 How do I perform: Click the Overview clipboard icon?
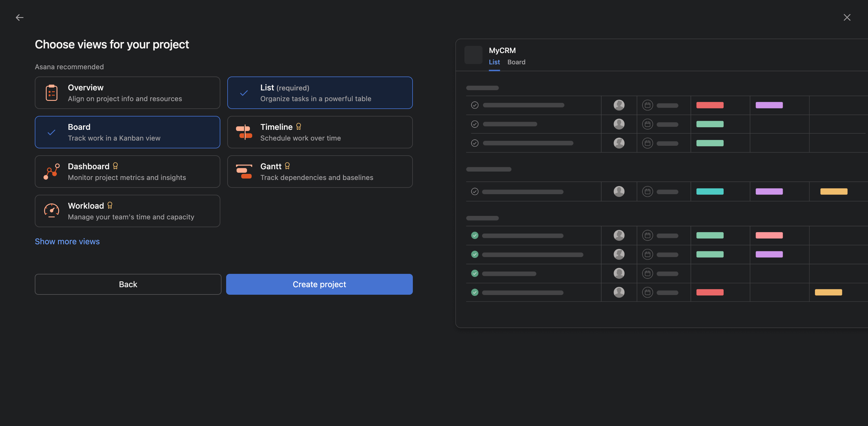tap(52, 93)
